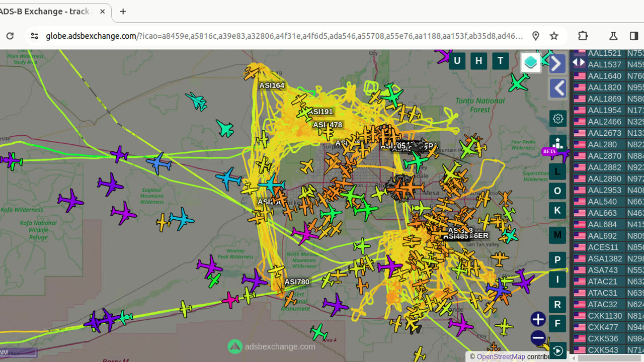Select the AAL1640 row in aircraft list
This screenshot has width=644, height=362.
tap(608, 76)
